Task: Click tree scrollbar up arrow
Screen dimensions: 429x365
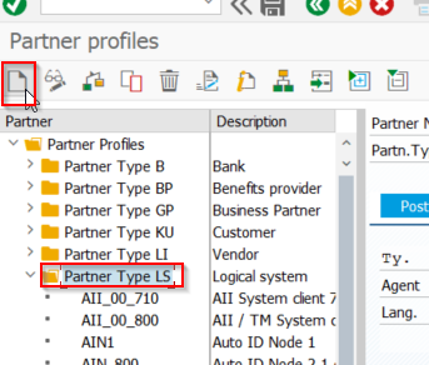Action: pos(347,143)
